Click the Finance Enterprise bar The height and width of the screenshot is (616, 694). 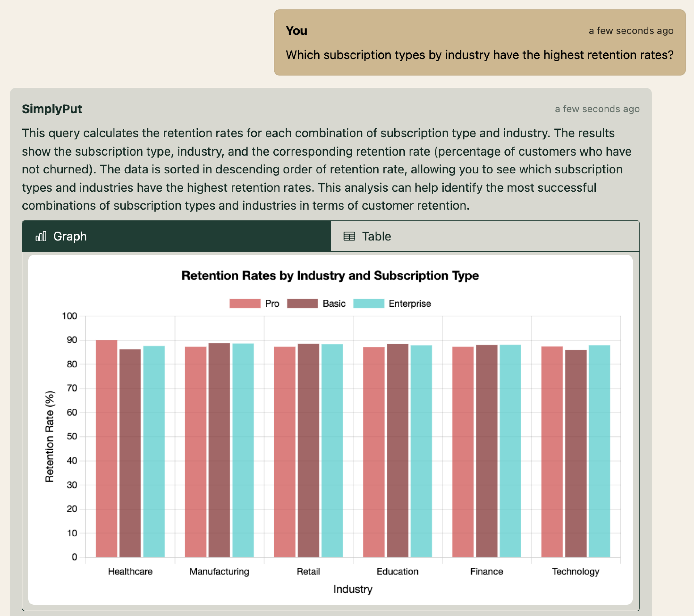point(510,451)
